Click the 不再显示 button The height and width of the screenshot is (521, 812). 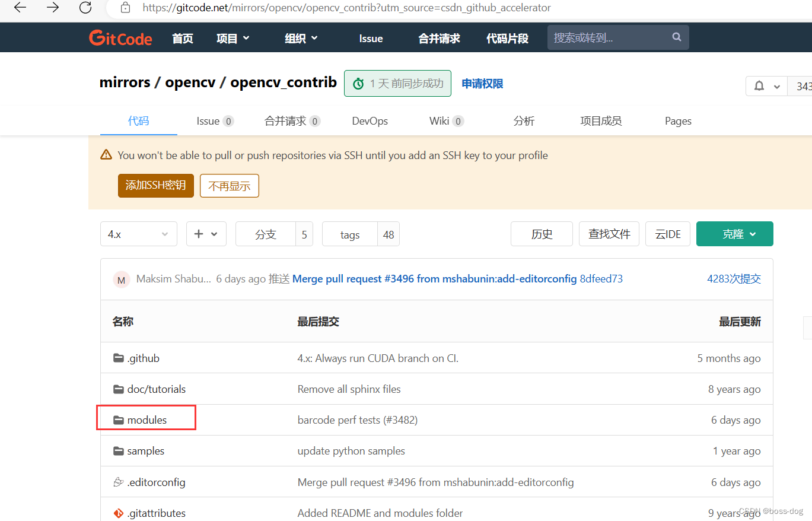pyautogui.click(x=230, y=186)
